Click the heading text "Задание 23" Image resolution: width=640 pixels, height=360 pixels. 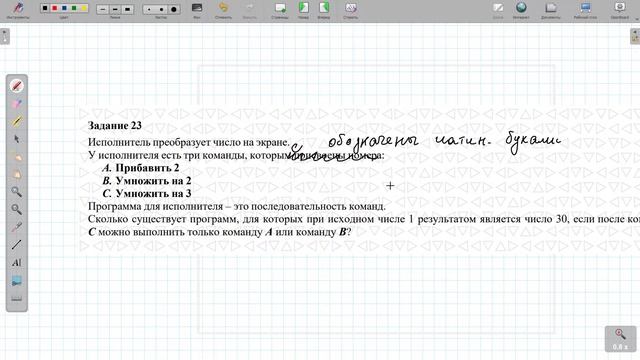[x=115, y=125]
